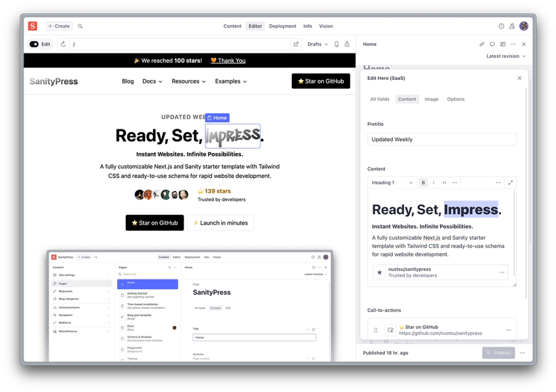The width and height of the screenshot is (556, 392).
Task: Expand the Resources menu in site nav
Action: 188,81
